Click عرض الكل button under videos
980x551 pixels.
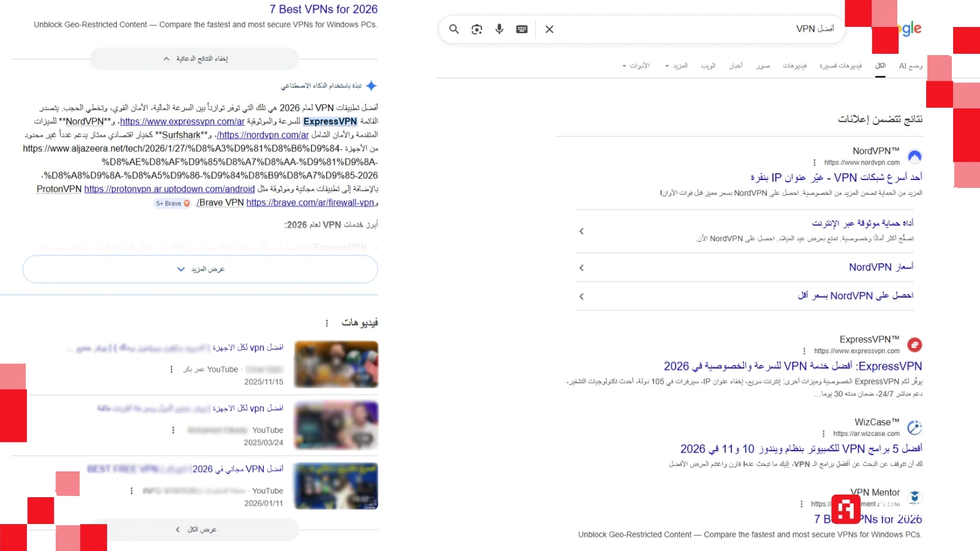click(195, 530)
